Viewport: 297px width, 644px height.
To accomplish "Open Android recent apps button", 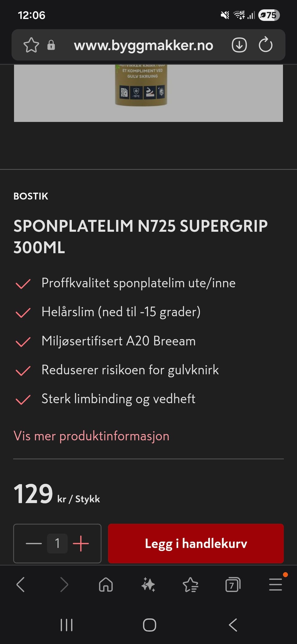I will point(67,625).
